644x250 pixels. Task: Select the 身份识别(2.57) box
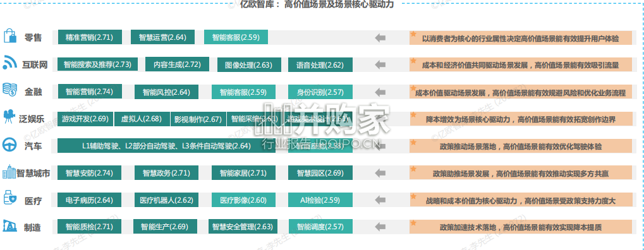tap(320, 92)
